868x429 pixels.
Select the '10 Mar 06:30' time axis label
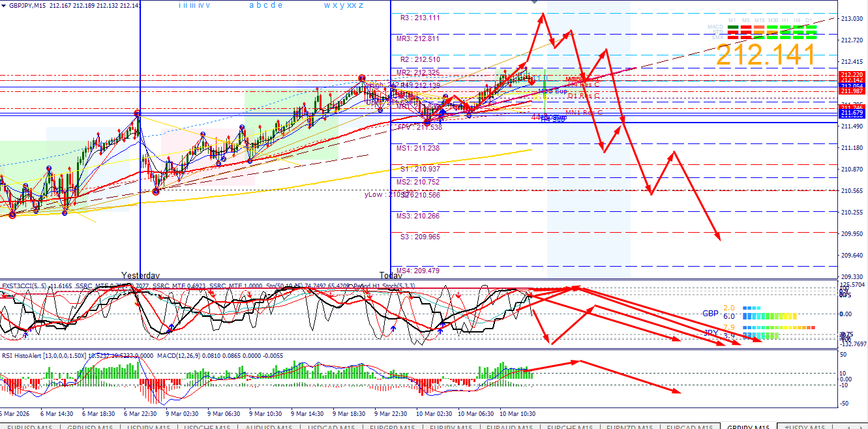475,414
